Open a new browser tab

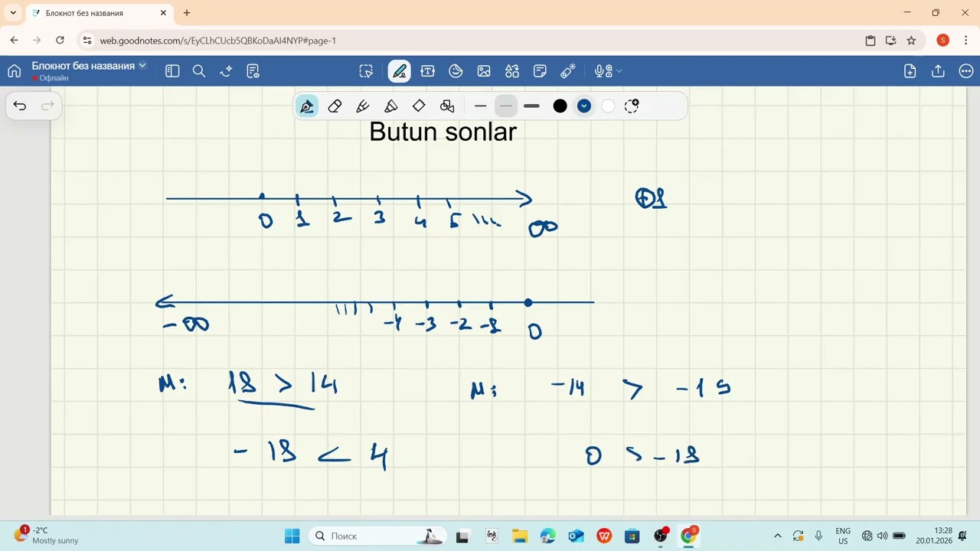tap(187, 13)
